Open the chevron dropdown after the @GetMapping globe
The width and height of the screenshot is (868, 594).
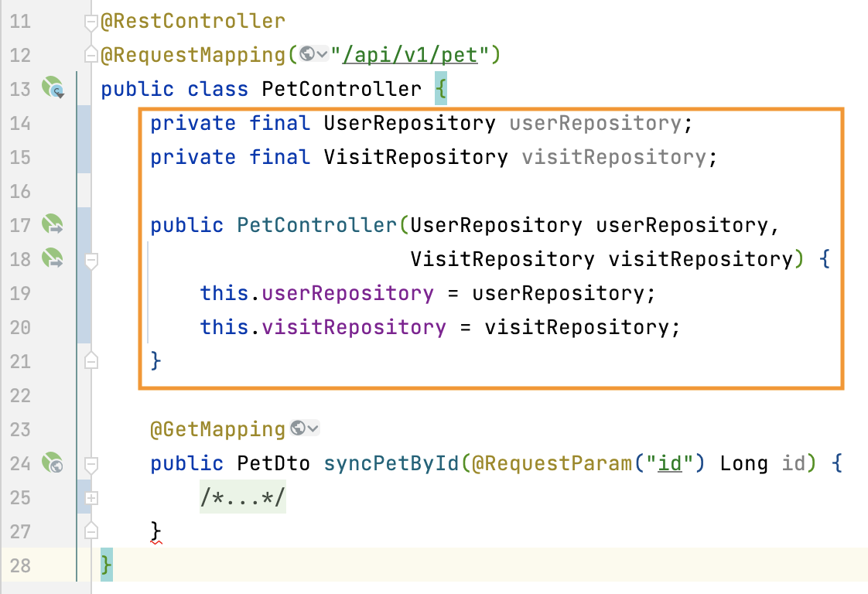(313, 428)
